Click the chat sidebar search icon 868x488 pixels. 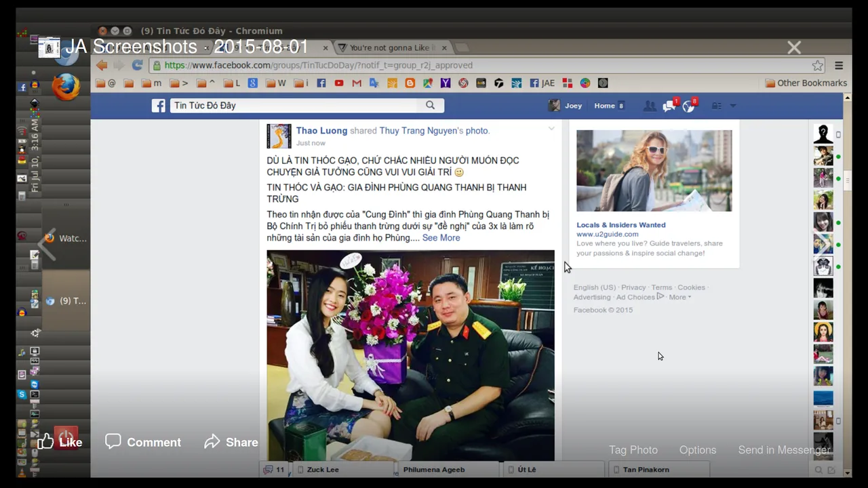tap(818, 470)
